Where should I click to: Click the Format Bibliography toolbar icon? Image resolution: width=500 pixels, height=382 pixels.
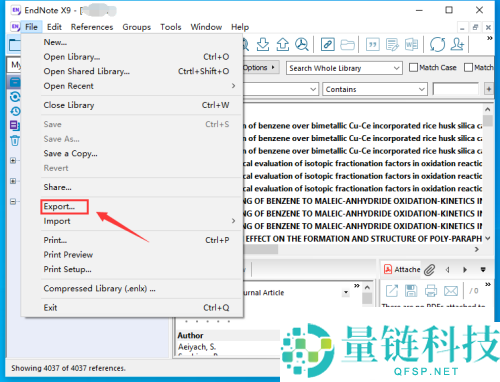(x=392, y=44)
